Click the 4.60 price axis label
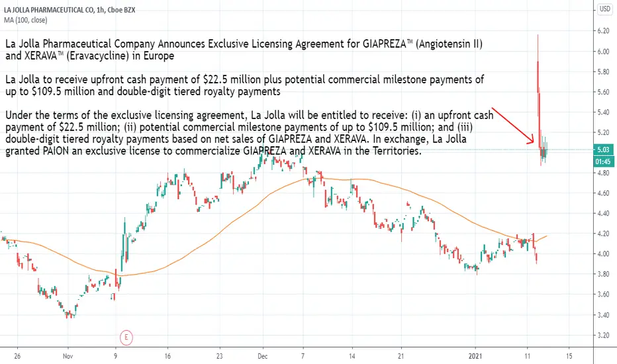The height and width of the screenshot is (364, 617). tap(603, 193)
